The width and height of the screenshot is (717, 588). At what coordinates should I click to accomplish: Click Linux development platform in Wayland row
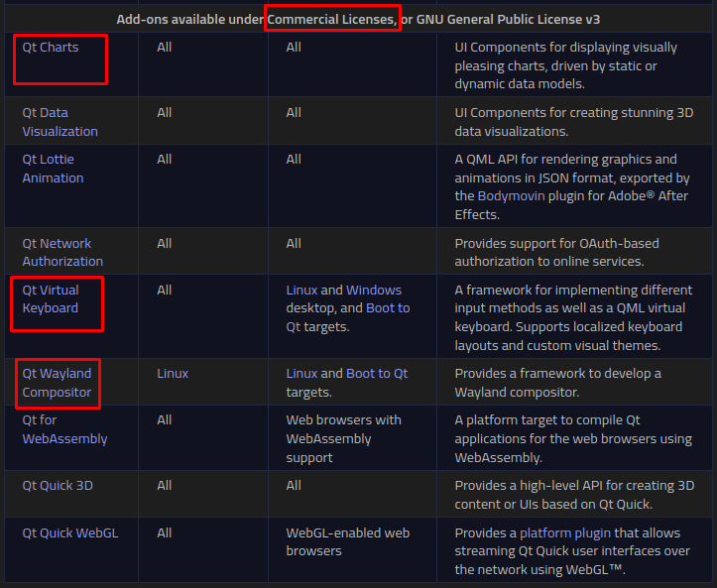click(173, 373)
